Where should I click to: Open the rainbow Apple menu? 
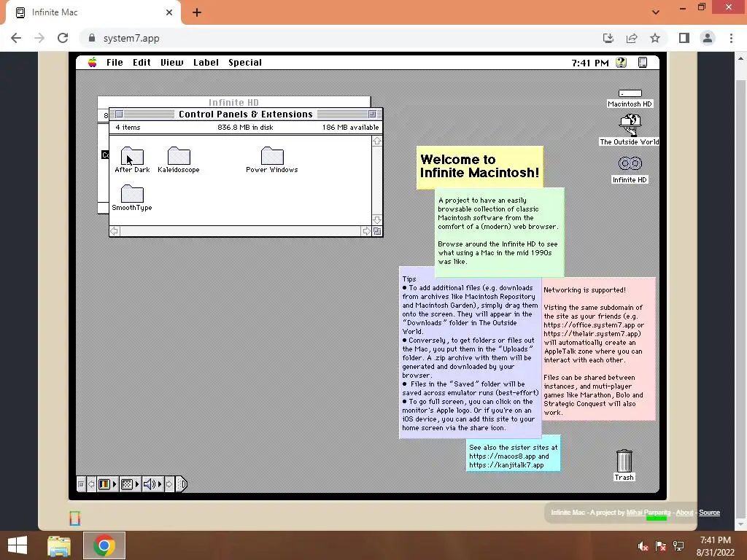pos(93,63)
